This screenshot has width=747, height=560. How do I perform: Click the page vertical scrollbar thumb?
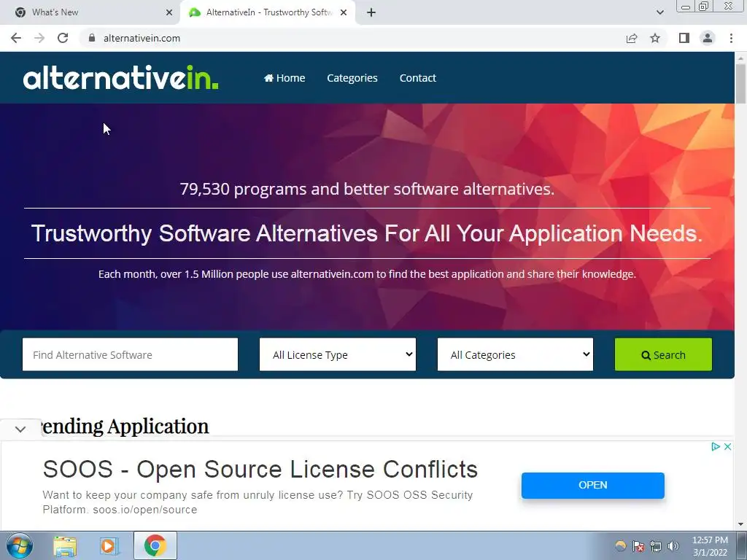point(740,83)
